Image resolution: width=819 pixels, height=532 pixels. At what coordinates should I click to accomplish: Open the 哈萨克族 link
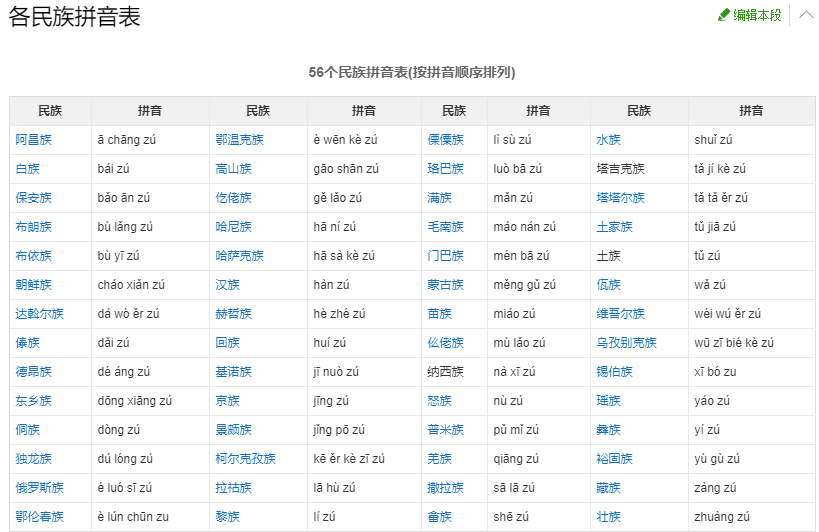(240, 256)
